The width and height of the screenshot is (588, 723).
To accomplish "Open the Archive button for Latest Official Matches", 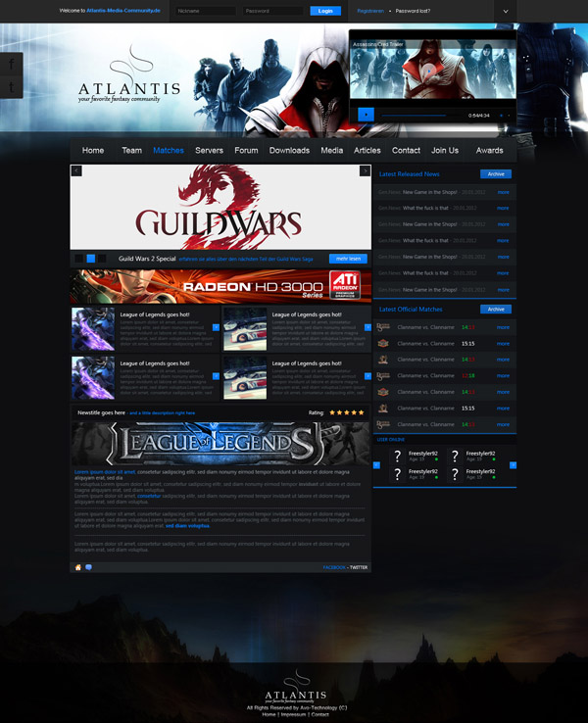I will [496, 309].
